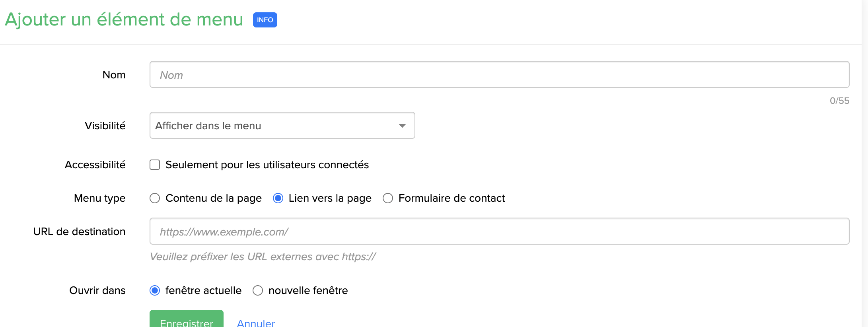Click the fenêtre actuelle label text
The height and width of the screenshot is (327, 868).
pos(203,290)
